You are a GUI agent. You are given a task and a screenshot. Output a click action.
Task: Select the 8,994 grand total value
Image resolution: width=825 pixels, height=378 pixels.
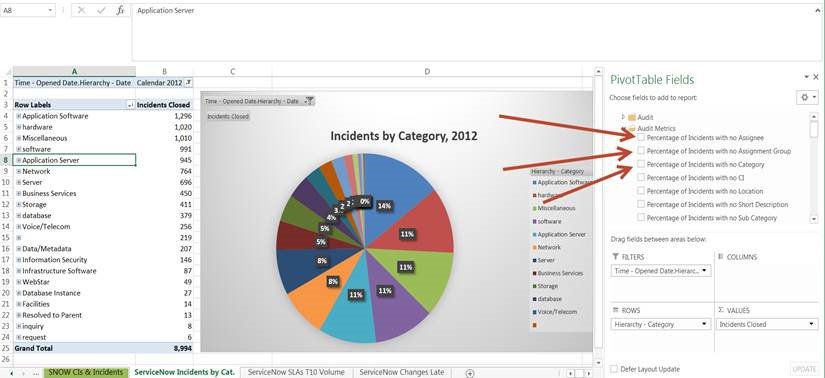[164, 349]
